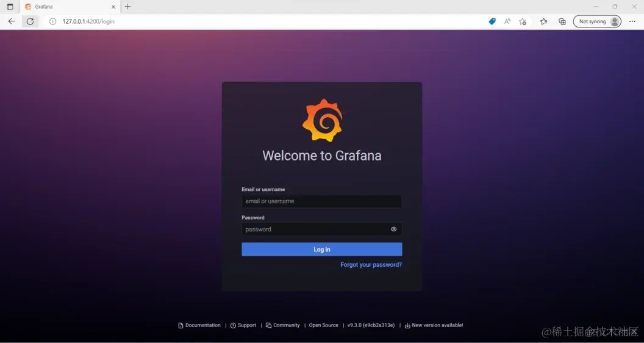Click the Community chat icon in footer
644x343 pixels.
tap(268, 325)
